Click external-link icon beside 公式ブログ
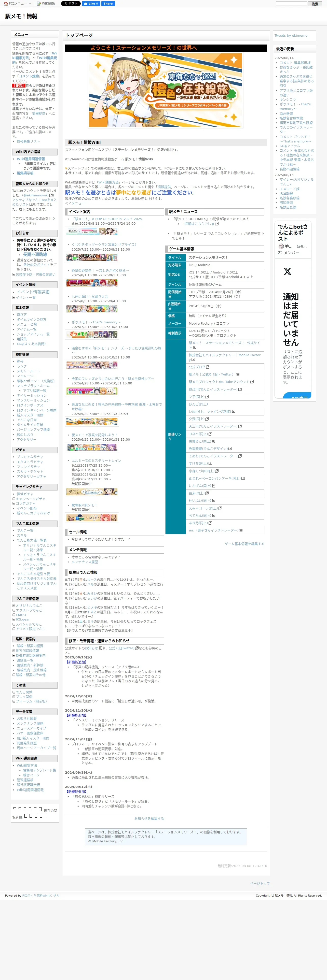 [208, 367]
